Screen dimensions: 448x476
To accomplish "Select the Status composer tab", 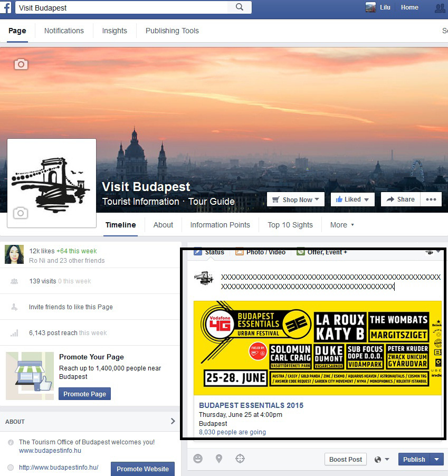I will (209, 252).
